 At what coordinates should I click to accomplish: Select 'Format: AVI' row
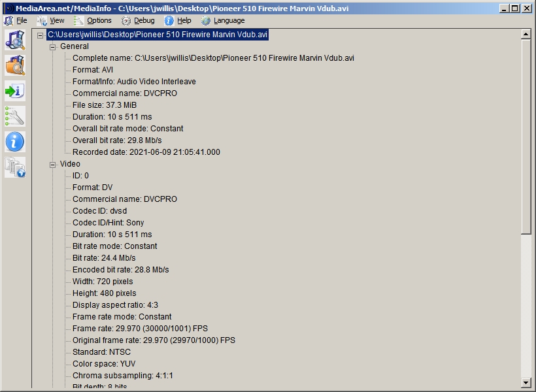coord(93,70)
